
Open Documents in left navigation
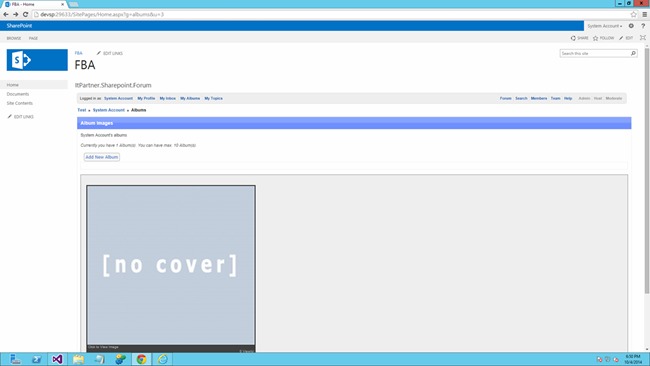(x=18, y=94)
